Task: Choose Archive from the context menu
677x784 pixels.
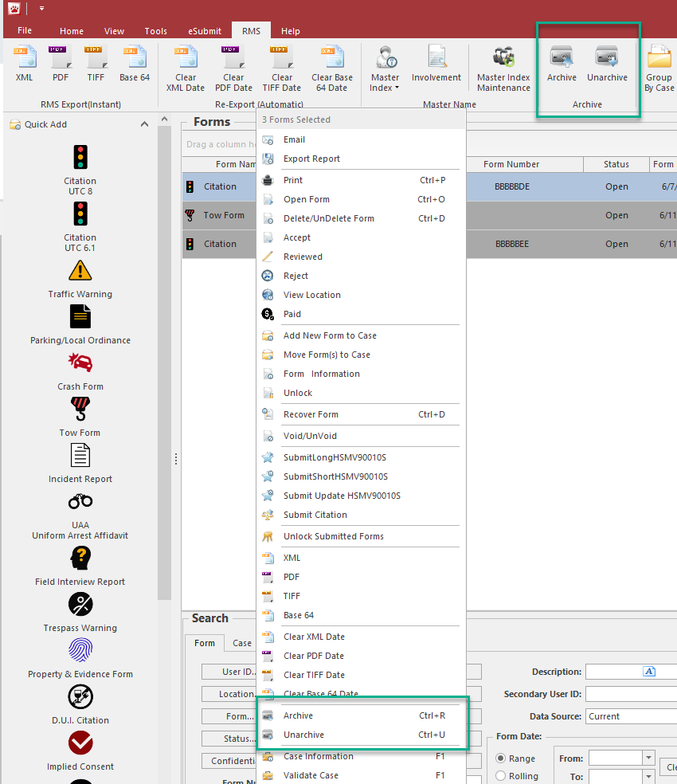Action: [x=299, y=715]
